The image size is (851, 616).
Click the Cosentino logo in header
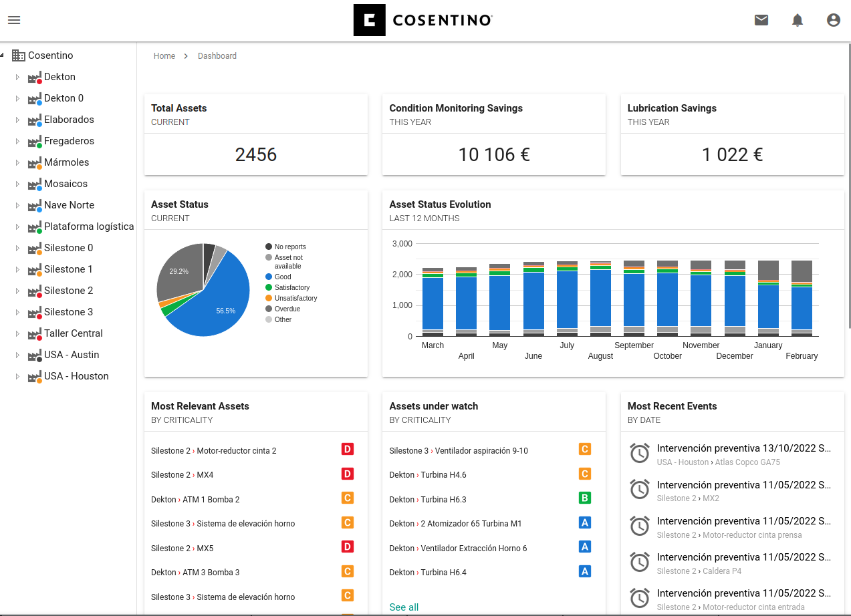[423, 20]
